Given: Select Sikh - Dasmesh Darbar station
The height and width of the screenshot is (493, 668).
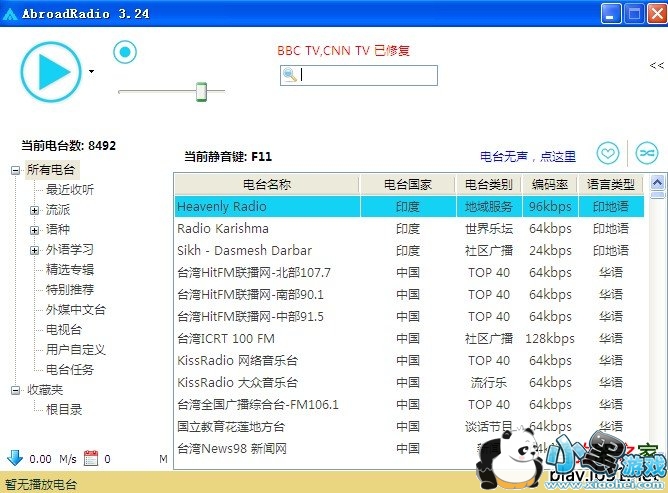Looking at the screenshot, I should (x=245, y=251).
